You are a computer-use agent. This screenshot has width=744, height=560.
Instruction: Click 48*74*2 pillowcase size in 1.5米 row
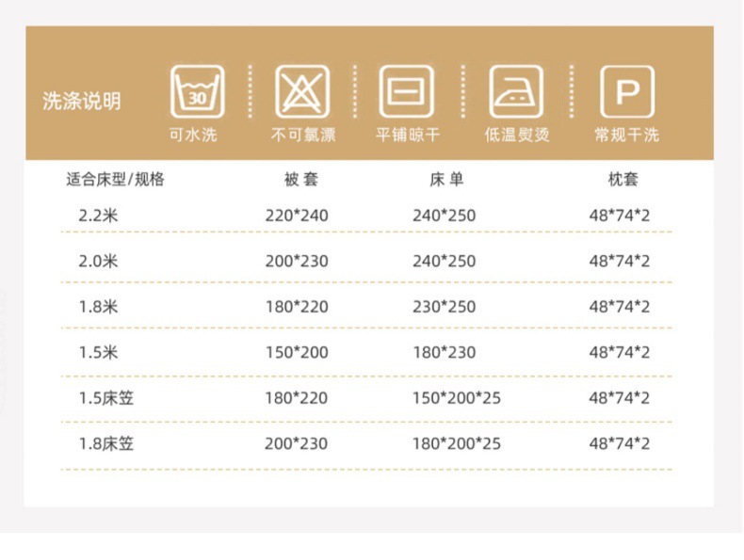(619, 352)
